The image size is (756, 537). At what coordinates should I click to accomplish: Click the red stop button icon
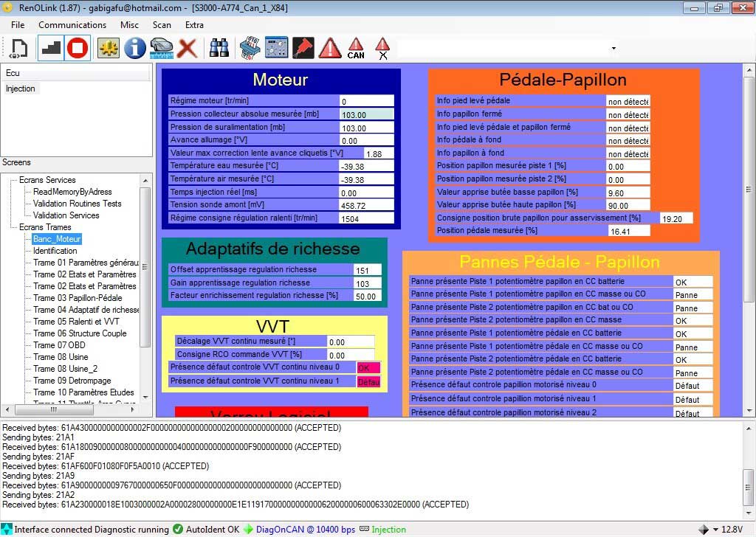coord(77,48)
